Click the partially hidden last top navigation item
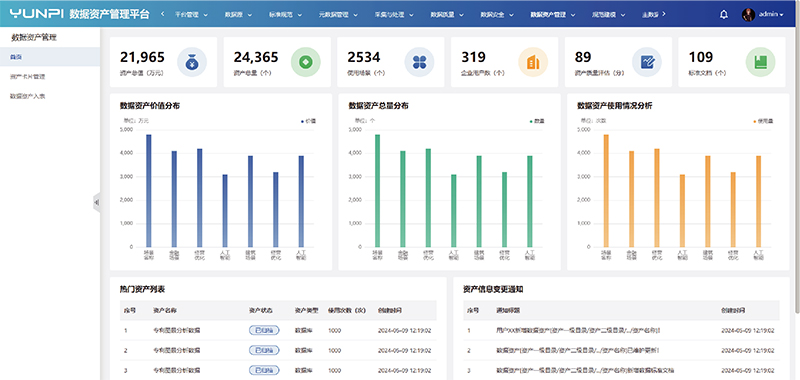 click(649, 15)
